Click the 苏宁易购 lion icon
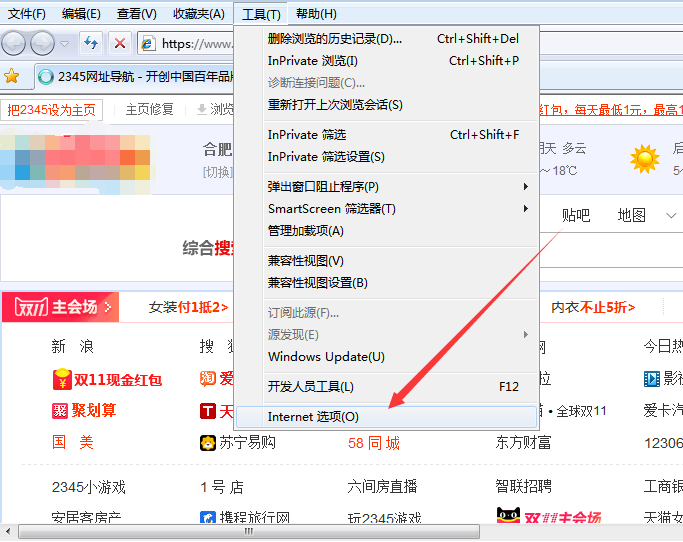This screenshot has width=683, height=542. [208, 443]
